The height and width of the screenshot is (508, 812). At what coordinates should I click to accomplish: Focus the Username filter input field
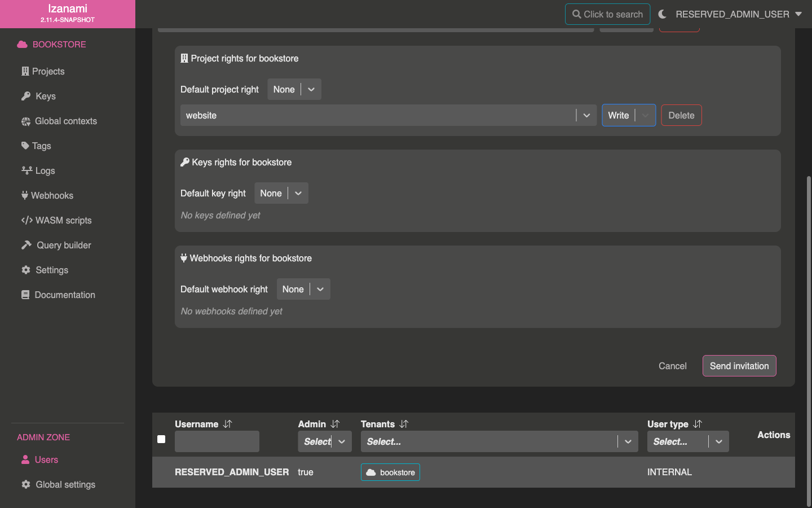click(x=217, y=442)
